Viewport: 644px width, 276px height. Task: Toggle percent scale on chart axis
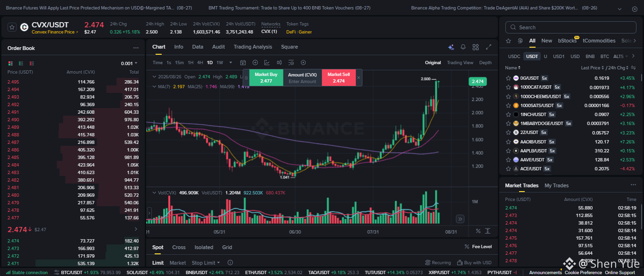478,231
